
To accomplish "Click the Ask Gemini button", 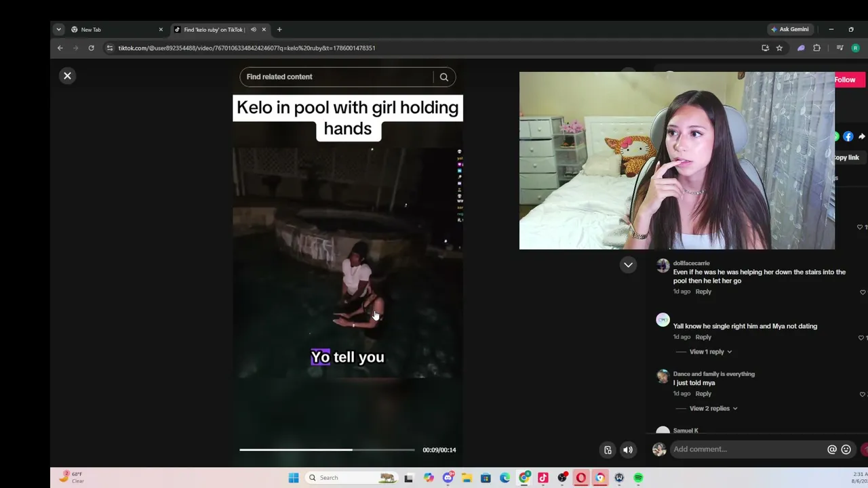I will point(790,30).
